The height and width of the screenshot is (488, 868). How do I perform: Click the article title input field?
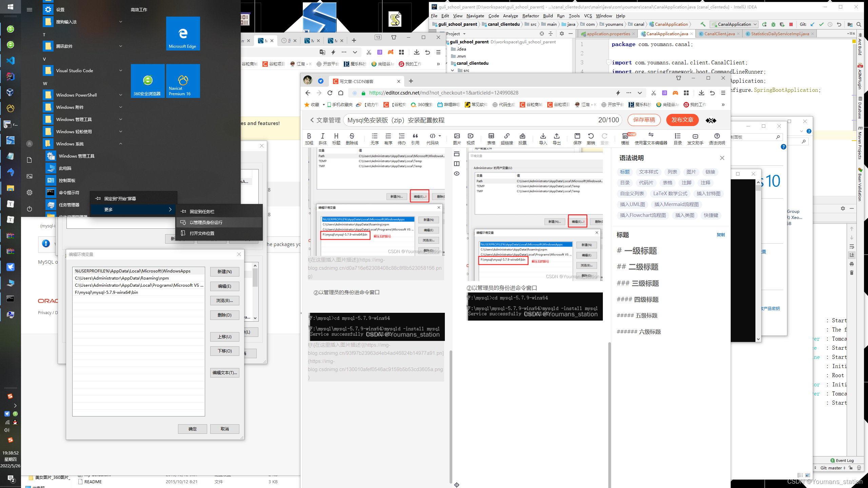[483, 120]
